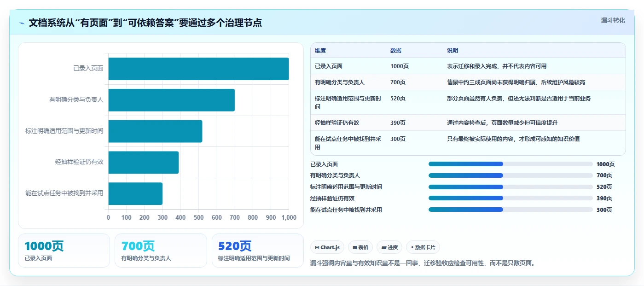Click the 1,000 x-axis tick label

point(289,218)
